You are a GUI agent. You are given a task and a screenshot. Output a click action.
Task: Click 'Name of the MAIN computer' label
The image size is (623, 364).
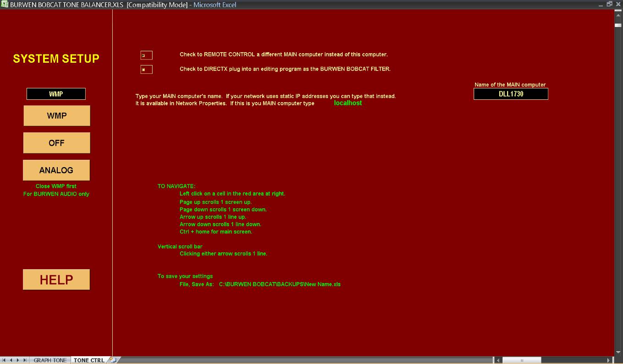click(x=510, y=85)
